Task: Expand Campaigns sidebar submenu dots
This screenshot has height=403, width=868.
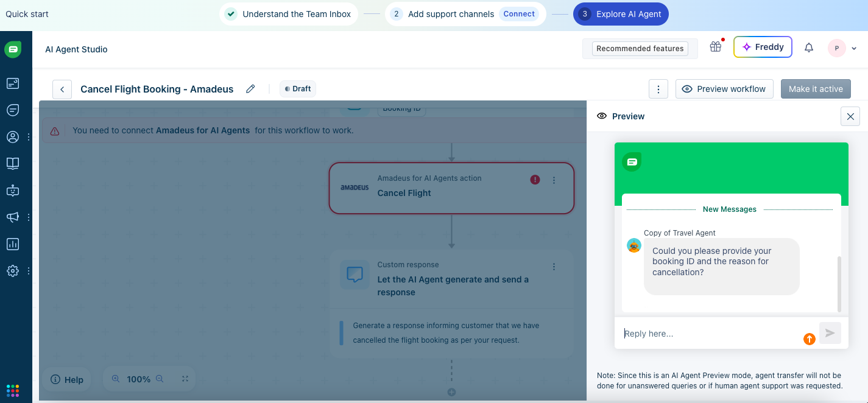Action: tap(29, 217)
